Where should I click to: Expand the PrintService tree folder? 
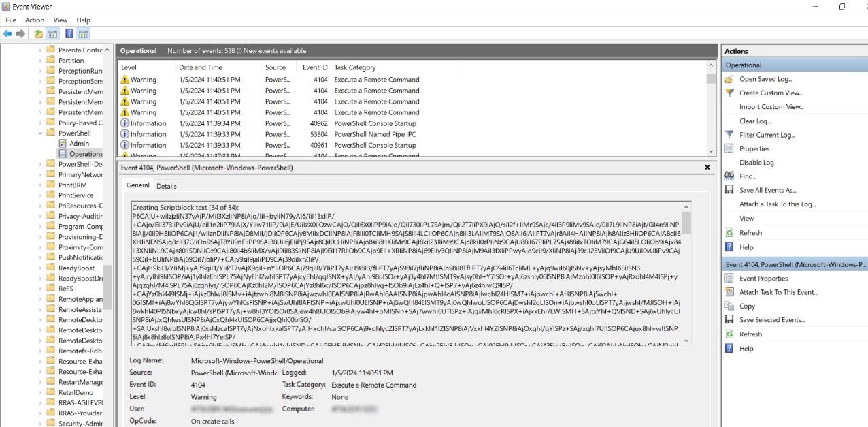(41, 195)
